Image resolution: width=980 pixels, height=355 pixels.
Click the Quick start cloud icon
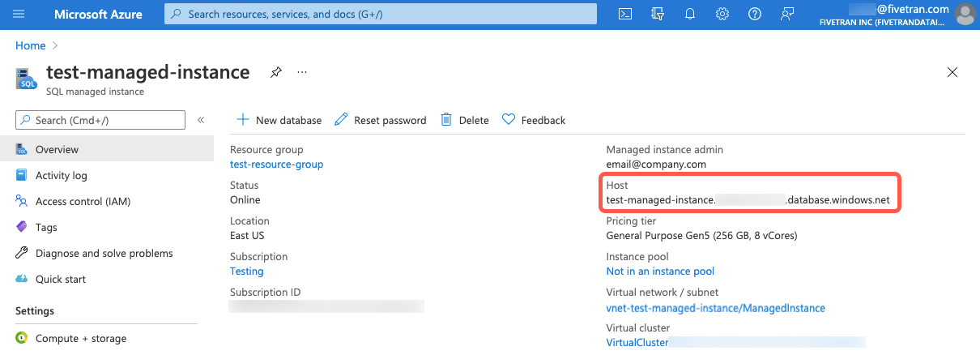click(x=22, y=279)
